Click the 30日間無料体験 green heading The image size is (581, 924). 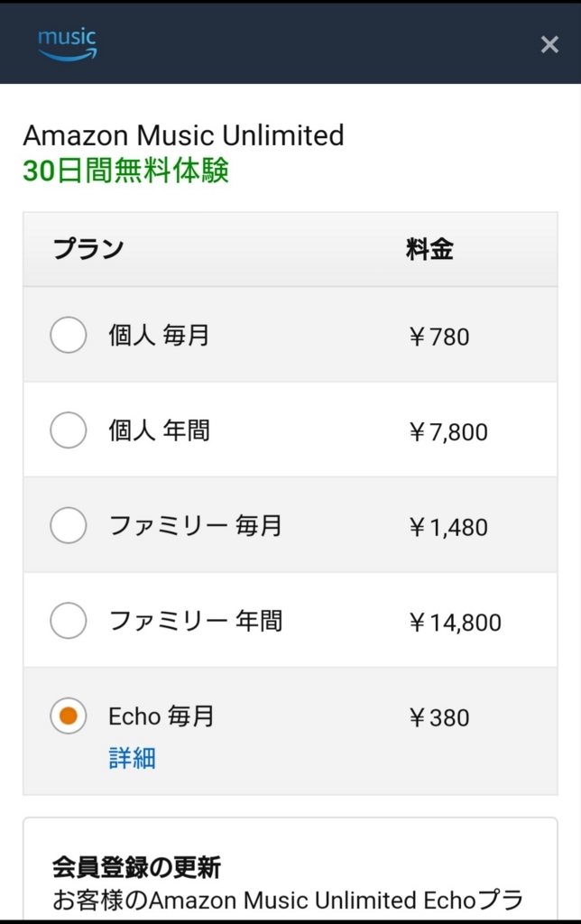(x=125, y=171)
